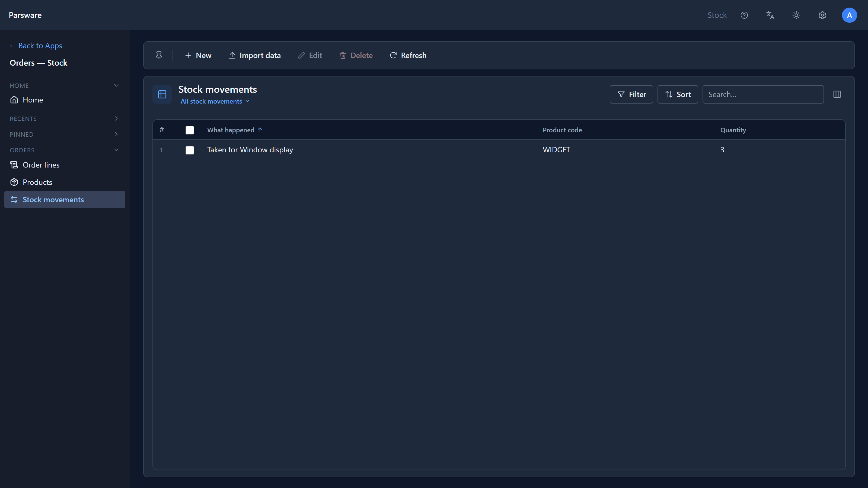Click the Stock label in the top bar

tap(717, 15)
